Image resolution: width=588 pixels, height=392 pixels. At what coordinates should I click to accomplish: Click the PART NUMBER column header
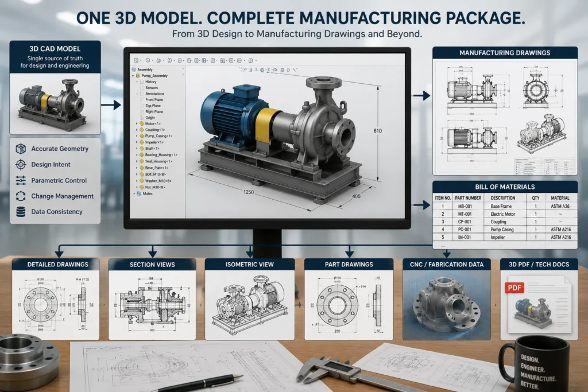pyautogui.click(x=468, y=198)
